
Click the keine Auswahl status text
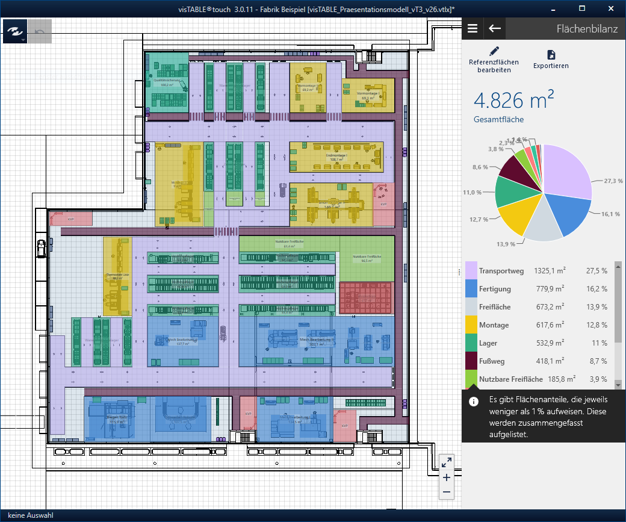[x=31, y=515]
